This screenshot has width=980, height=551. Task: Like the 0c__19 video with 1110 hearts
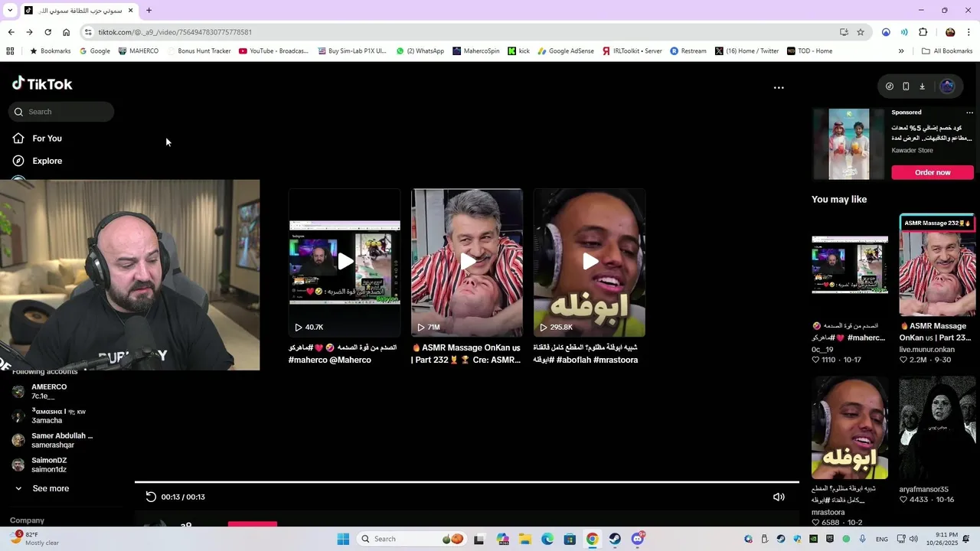(816, 360)
